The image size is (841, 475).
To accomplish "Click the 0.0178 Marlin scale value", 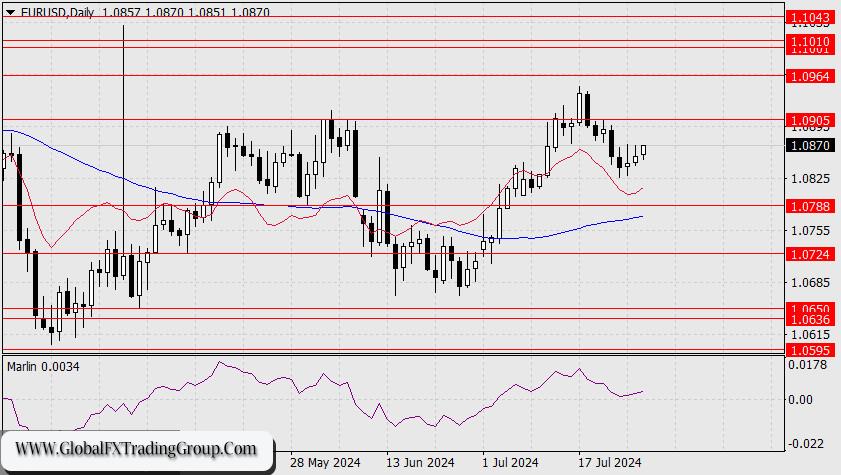I will [x=807, y=365].
